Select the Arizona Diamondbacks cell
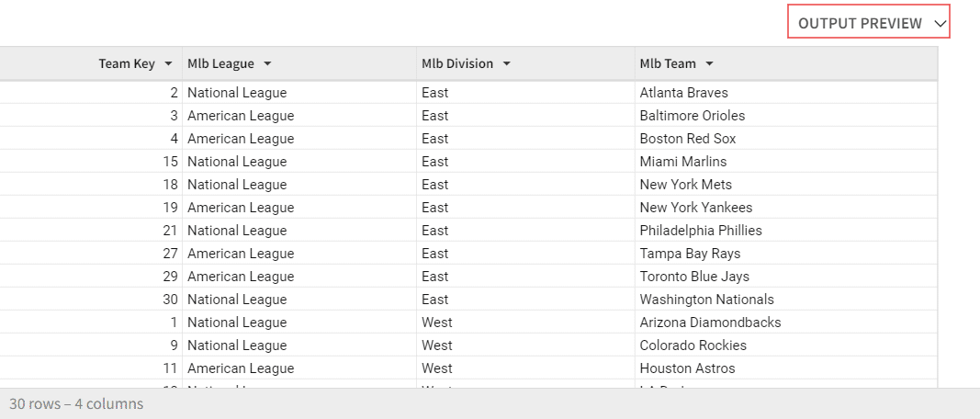The width and height of the screenshot is (980, 419). pyautogui.click(x=710, y=323)
